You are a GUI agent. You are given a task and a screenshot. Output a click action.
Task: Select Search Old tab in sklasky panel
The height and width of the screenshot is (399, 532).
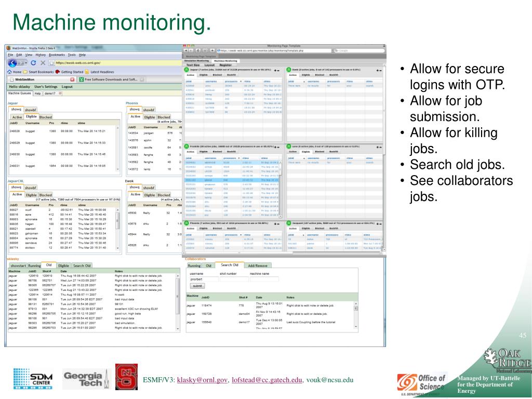(82, 265)
